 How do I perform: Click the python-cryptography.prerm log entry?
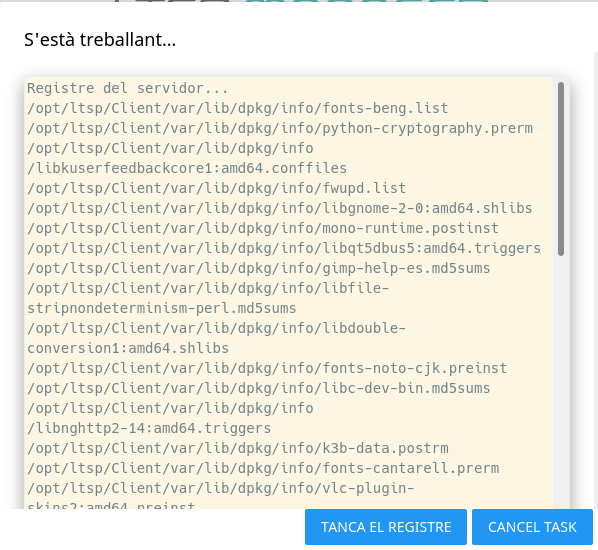click(280, 128)
